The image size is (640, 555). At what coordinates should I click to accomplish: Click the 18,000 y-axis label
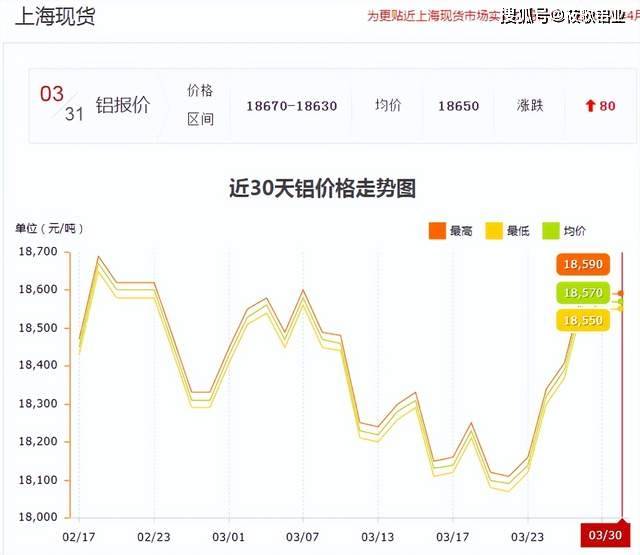point(38,517)
